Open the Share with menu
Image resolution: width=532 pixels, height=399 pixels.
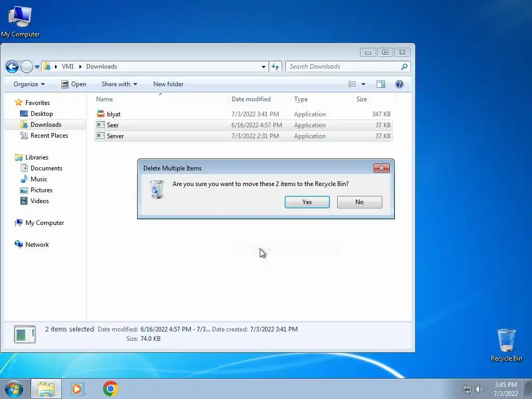(x=119, y=84)
